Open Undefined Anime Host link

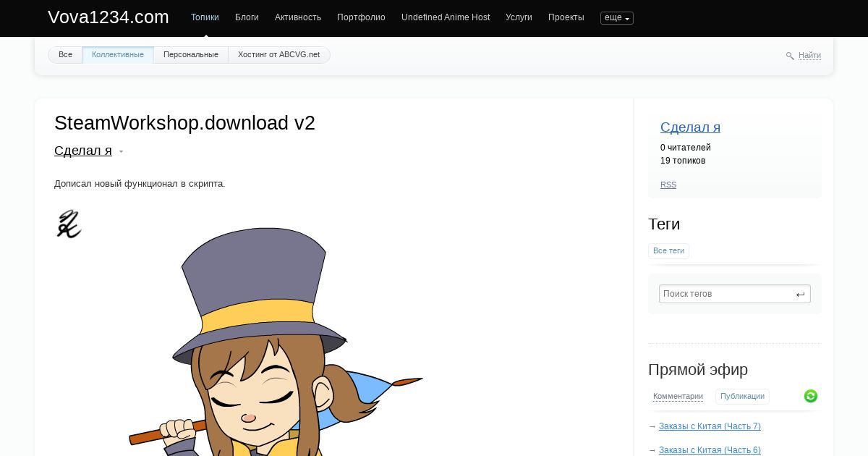point(446,17)
